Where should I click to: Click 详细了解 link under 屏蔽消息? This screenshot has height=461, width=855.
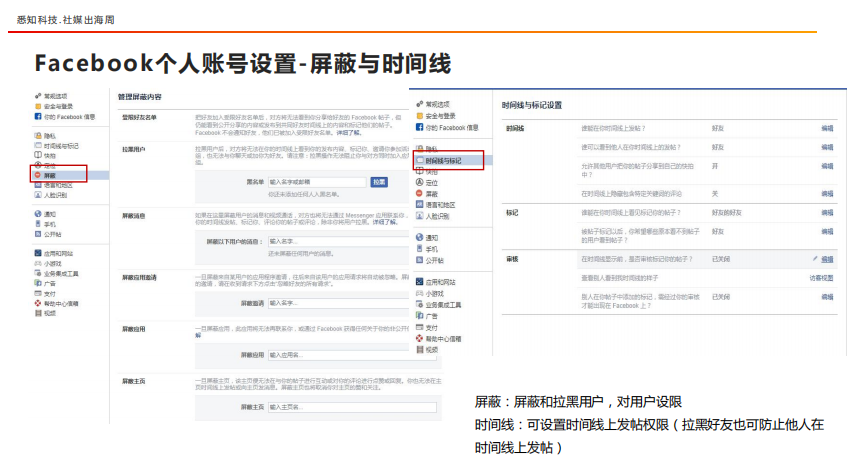pyautogui.click(x=385, y=222)
